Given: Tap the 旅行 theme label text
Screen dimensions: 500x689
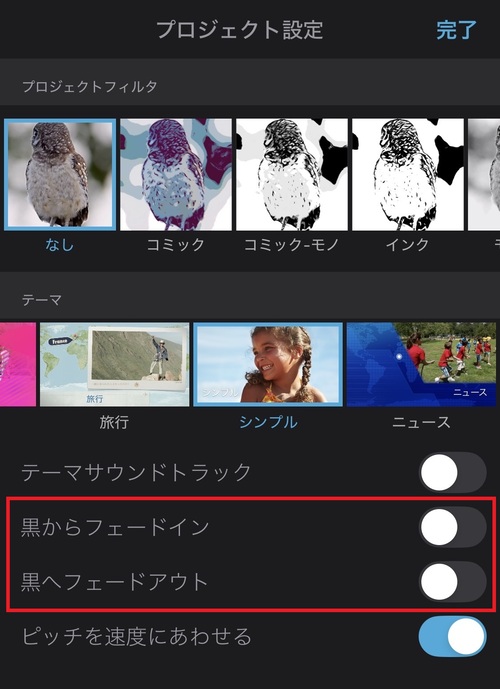Looking at the screenshot, I should point(114,422).
